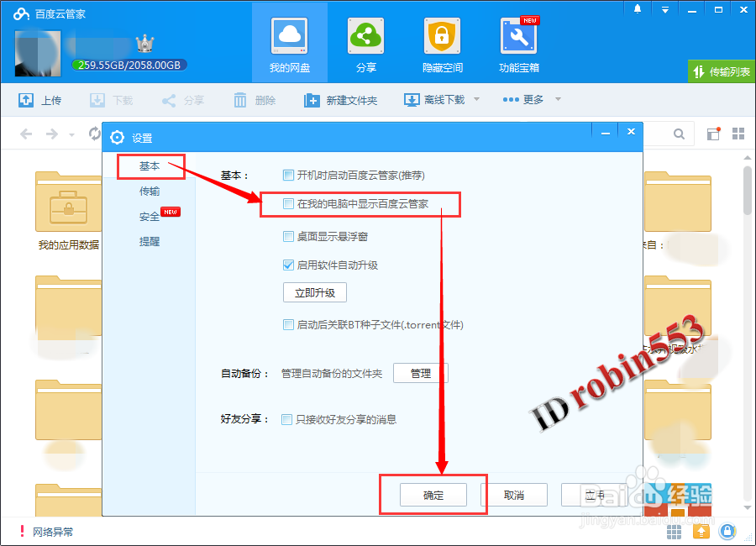
Task: Click the 下载 download toolbar button
Action: (112, 100)
